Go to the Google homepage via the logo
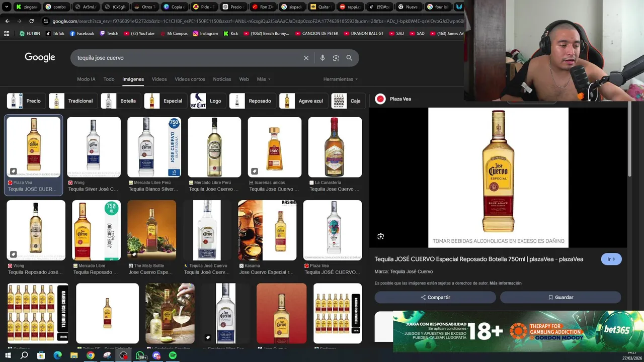The width and height of the screenshot is (644, 362). tap(40, 57)
